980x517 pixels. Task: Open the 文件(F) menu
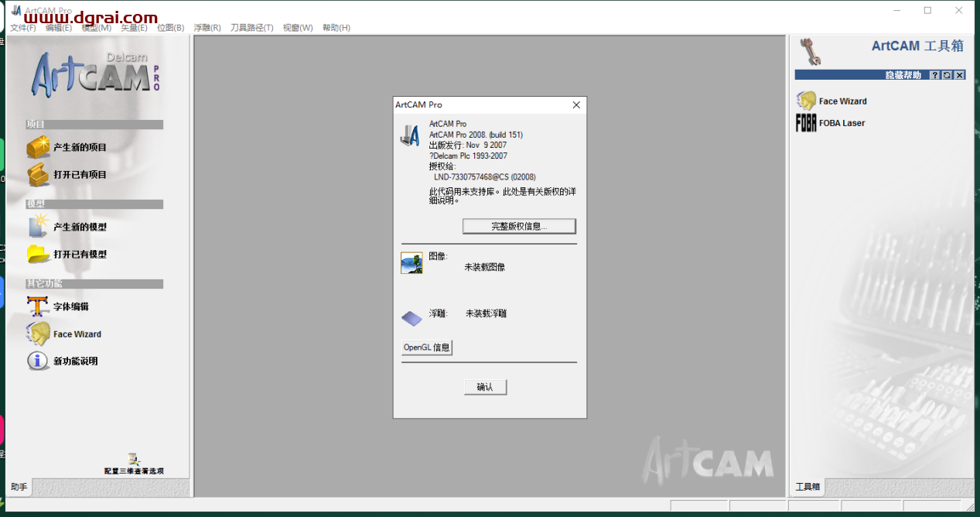(x=23, y=28)
